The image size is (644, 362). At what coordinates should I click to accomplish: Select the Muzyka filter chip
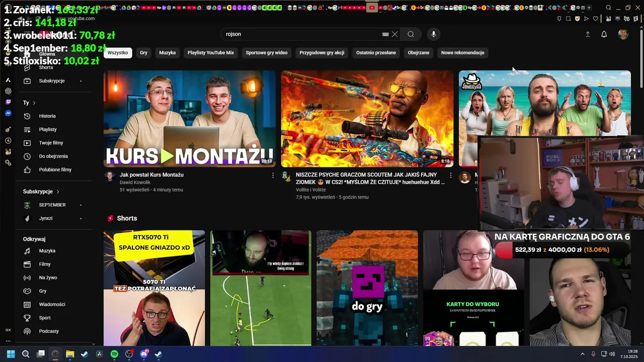(168, 53)
